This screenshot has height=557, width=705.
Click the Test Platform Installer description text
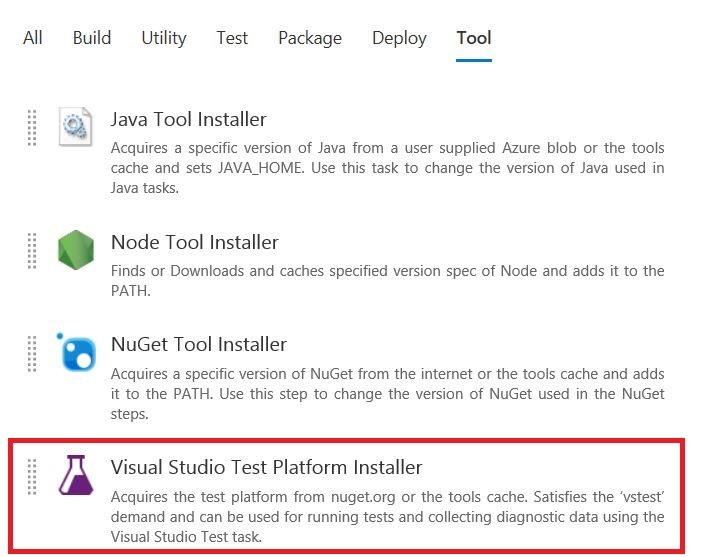coord(388,517)
